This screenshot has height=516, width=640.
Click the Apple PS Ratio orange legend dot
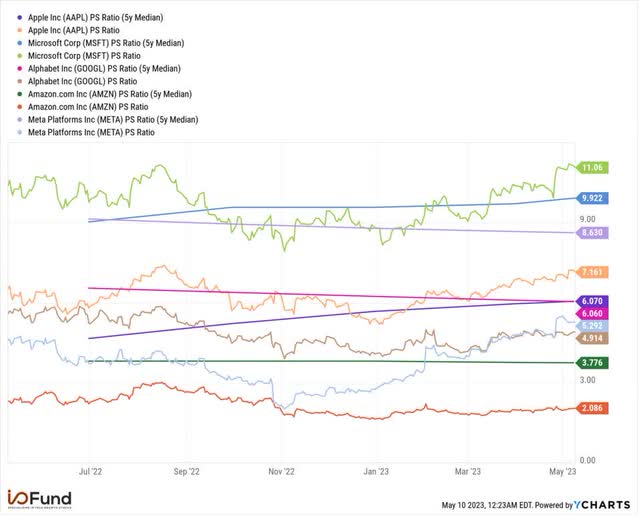pyautogui.click(x=19, y=30)
